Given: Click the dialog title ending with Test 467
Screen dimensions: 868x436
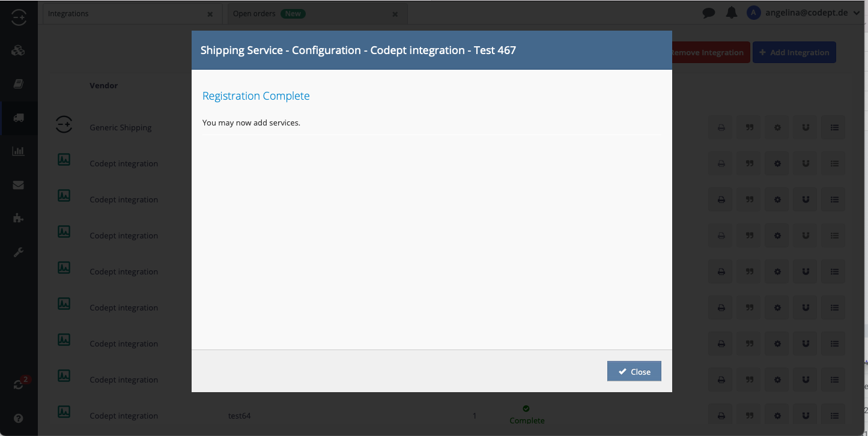Looking at the screenshot, I should click(x=358, y=50).
